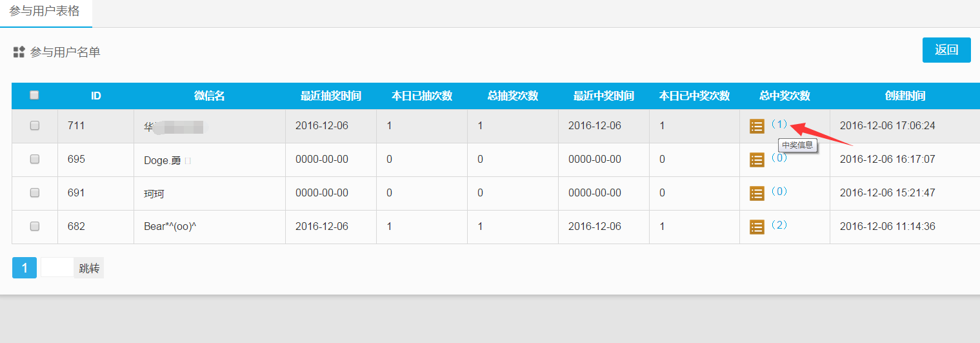Click the 总中奖次数 column header
Image resolution: width=980 pixels, height=343 pixels.
785,96
